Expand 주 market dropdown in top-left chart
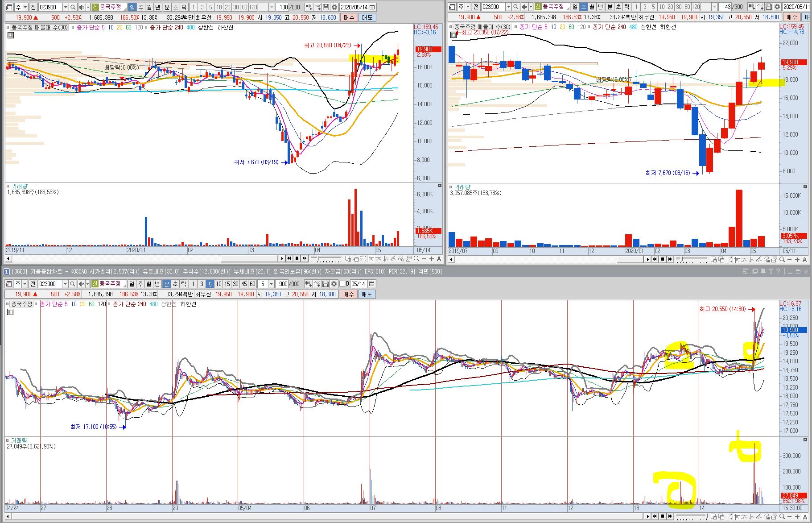Screen dimensions: 812x523 pyautogui.click(x=25, y=7)
